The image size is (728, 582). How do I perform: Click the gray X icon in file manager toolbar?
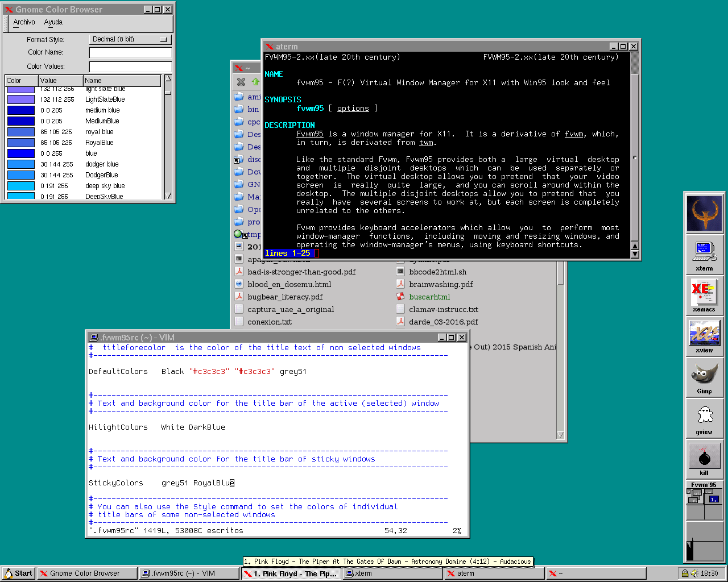(x=241, y=82)
